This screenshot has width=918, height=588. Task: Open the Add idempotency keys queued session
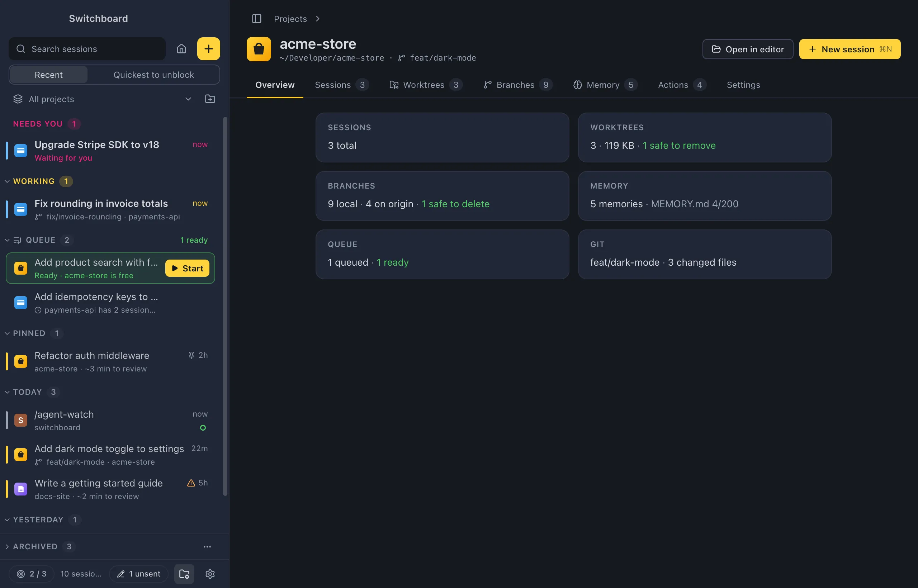click(x=110, y=303)
